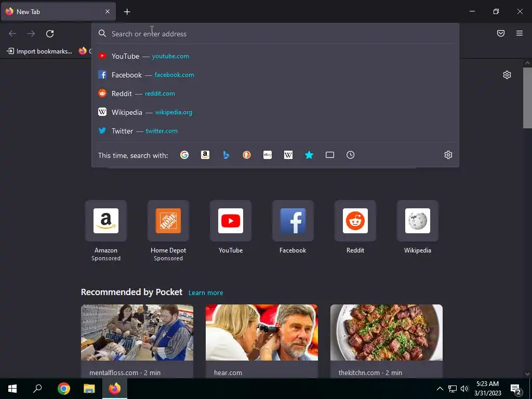Open clock showing 5:23 AM

point(487,389)
